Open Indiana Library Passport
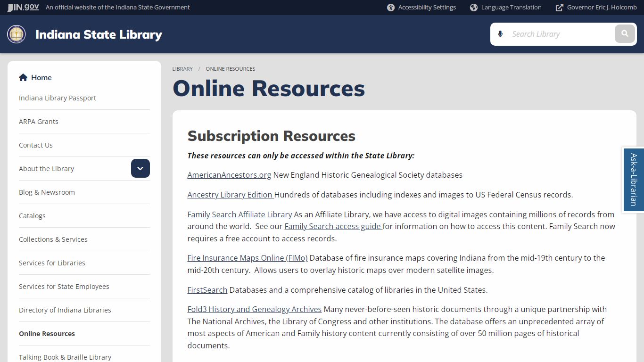Viewport: 644px width, 362px height. tap(58, 98)
